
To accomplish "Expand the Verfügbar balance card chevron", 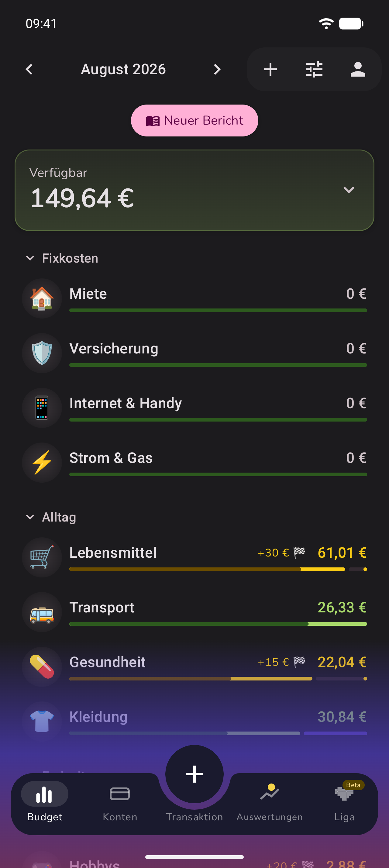I will (349, 190).
